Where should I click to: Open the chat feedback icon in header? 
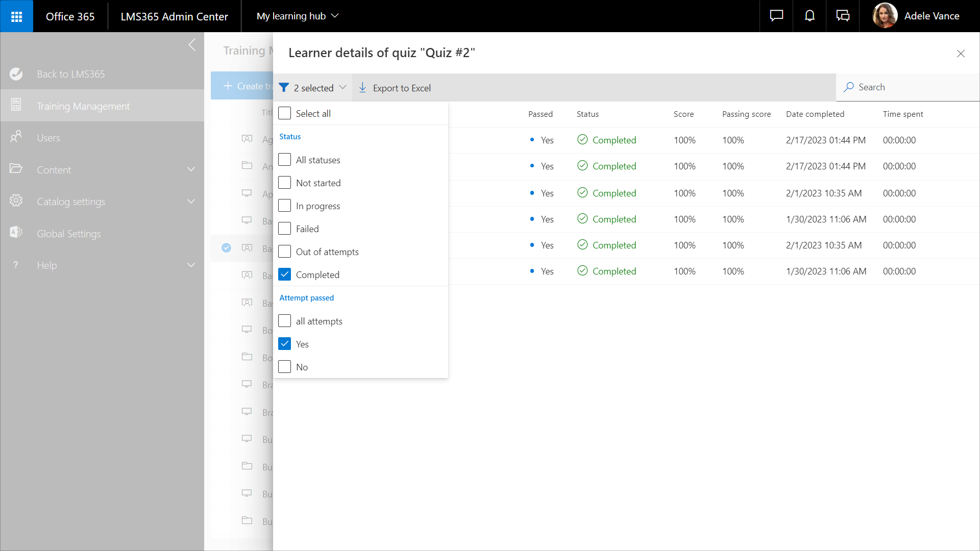pyautogui.click(x=776, y=16)
